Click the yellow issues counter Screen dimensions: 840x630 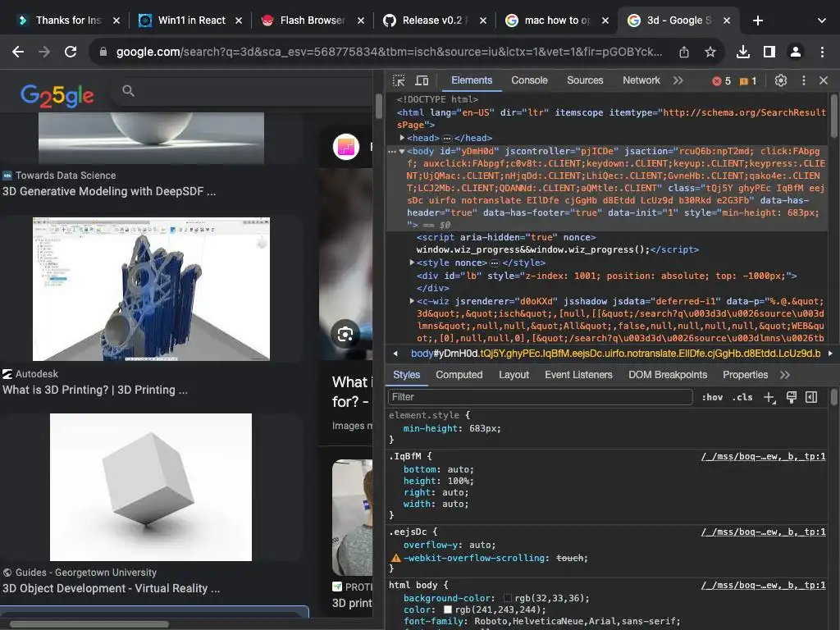click(748, 81)
